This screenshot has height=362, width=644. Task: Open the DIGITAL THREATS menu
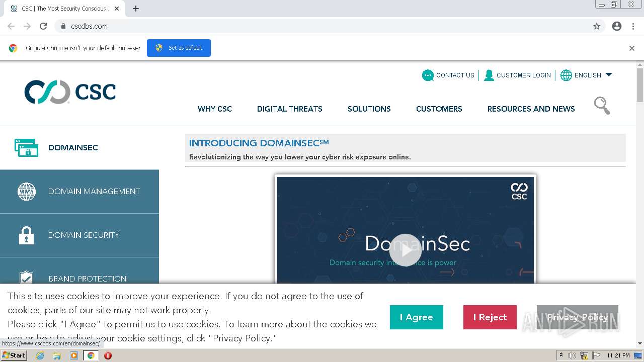[290, 109]
